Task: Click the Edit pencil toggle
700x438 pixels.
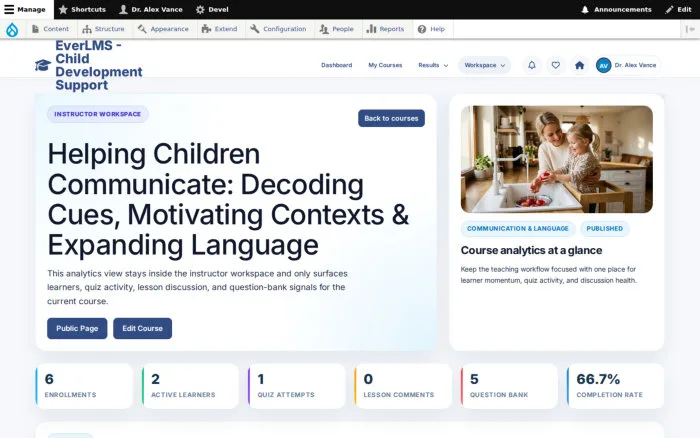Action: pos(678,9)
